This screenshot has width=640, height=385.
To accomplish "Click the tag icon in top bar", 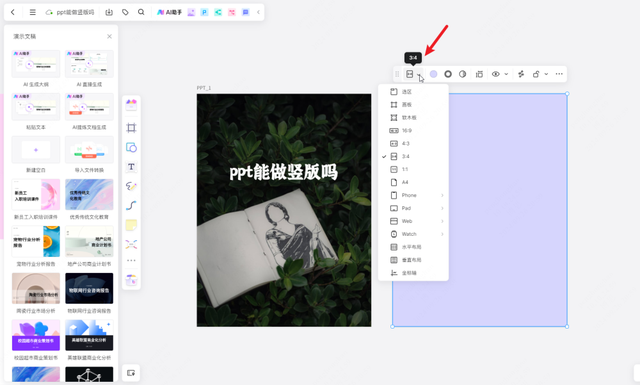I will [125, 12].
